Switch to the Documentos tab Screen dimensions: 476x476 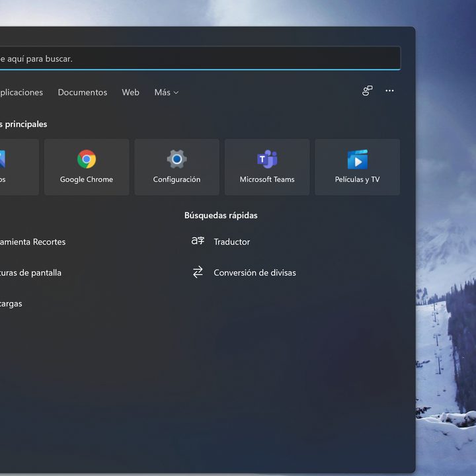(83, 93)
